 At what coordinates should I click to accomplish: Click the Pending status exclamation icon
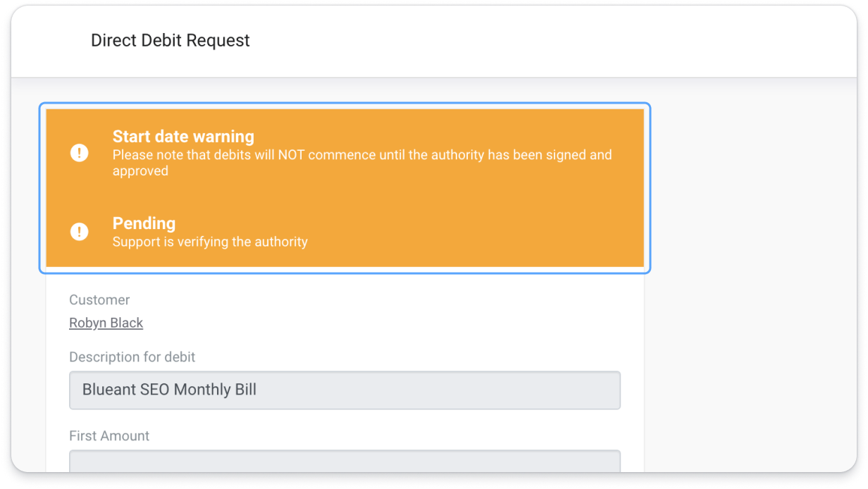point(80,232)
